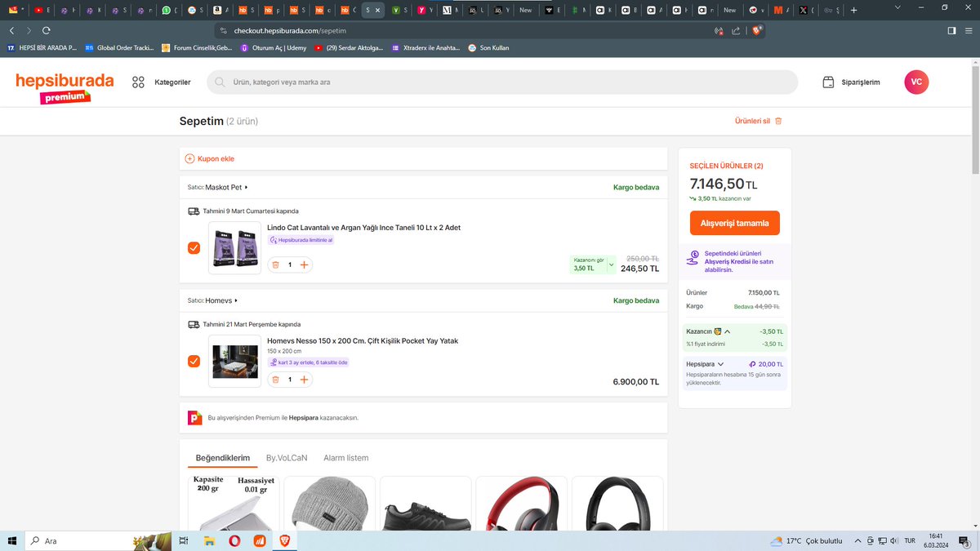Open Lindo Cat Lavantalı product title link

click(x=363, y=228)
